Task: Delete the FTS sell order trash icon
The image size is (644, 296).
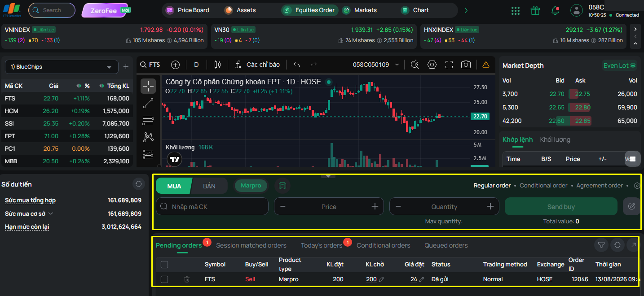Action: [x=187, y=279]
